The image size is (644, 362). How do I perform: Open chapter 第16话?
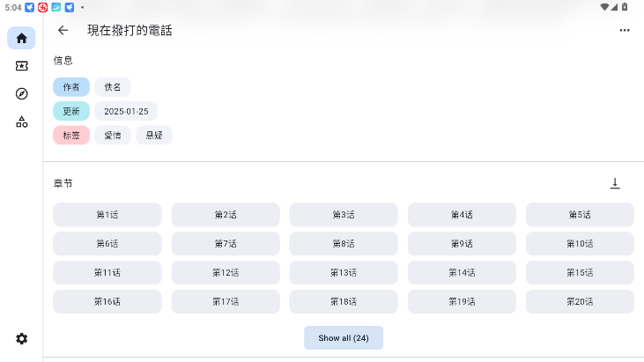point(107,301)
